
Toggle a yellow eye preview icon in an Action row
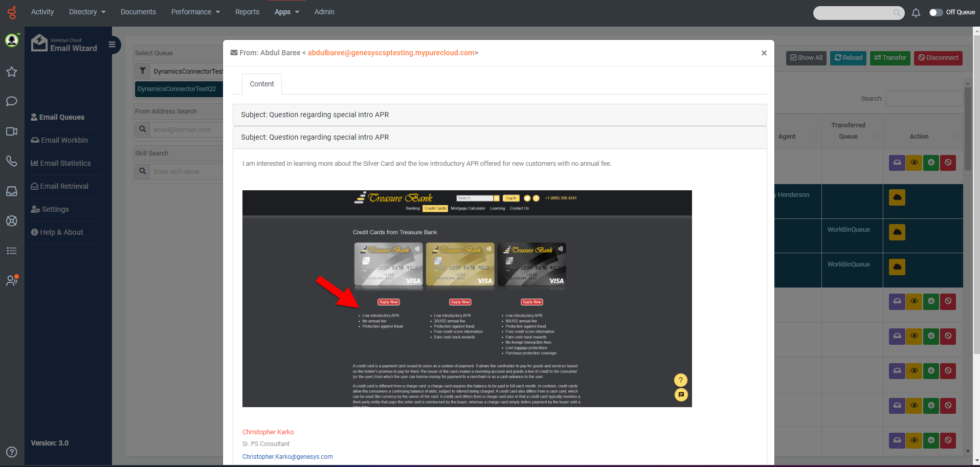pyautogui.click(x=914, y=301)
